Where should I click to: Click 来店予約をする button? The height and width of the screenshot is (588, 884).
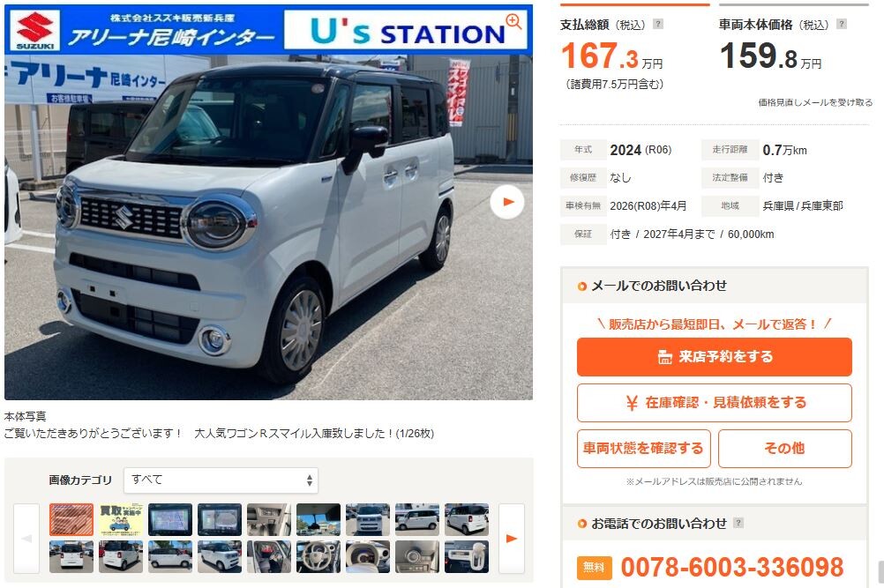click(715, 356)
